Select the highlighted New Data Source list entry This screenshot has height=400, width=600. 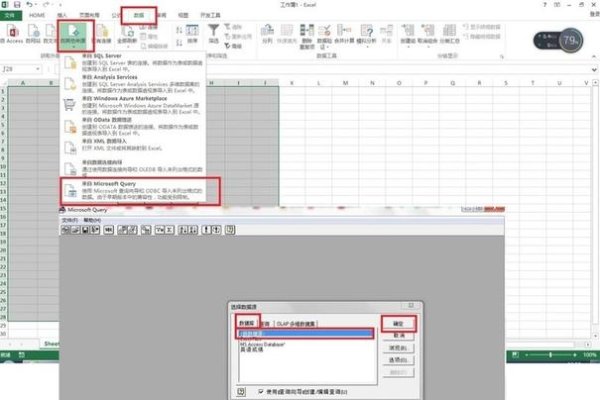point(306,333)
